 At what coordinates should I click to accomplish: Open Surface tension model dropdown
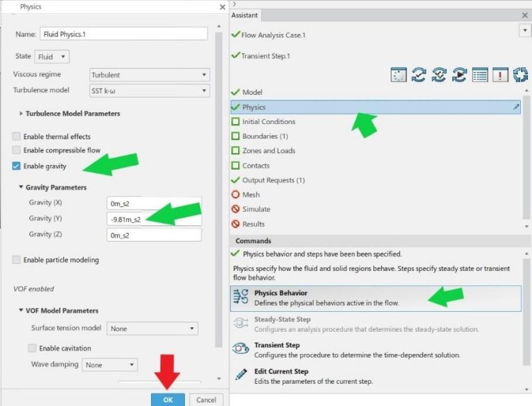coord(152,328)
